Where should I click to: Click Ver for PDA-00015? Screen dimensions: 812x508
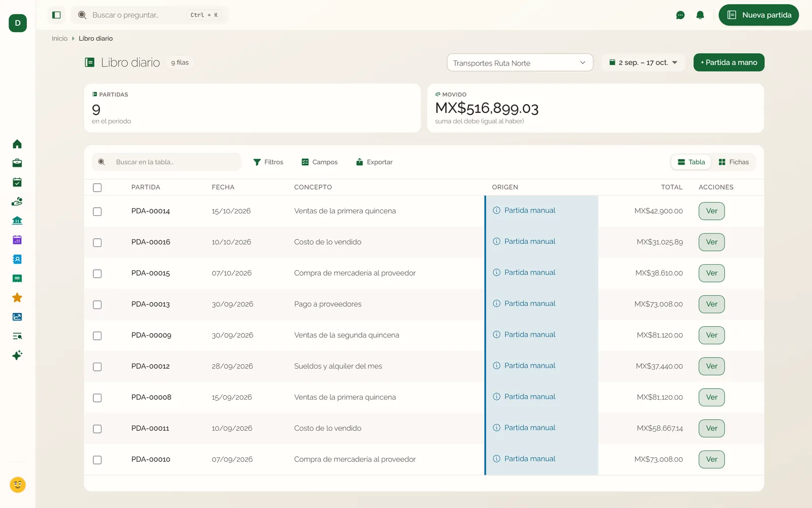(x=712, y=273)
